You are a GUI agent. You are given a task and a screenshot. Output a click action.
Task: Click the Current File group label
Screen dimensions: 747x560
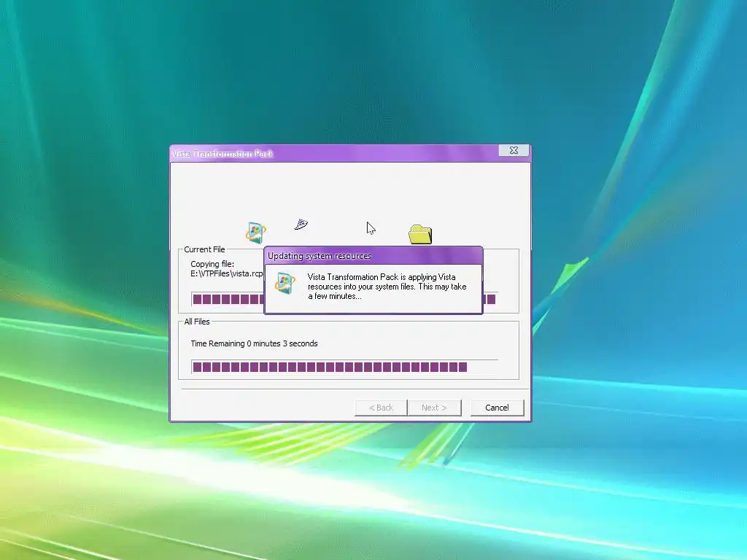click(204, 249)
